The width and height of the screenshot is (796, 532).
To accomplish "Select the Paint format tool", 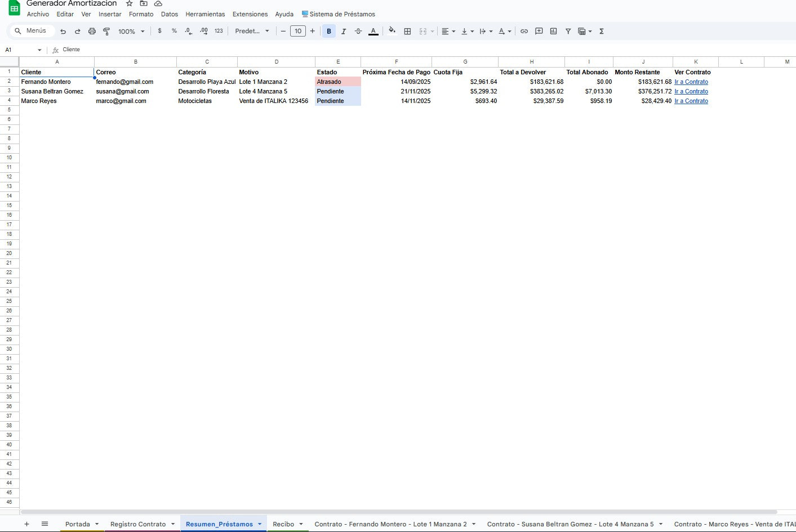I will point(106,31).
